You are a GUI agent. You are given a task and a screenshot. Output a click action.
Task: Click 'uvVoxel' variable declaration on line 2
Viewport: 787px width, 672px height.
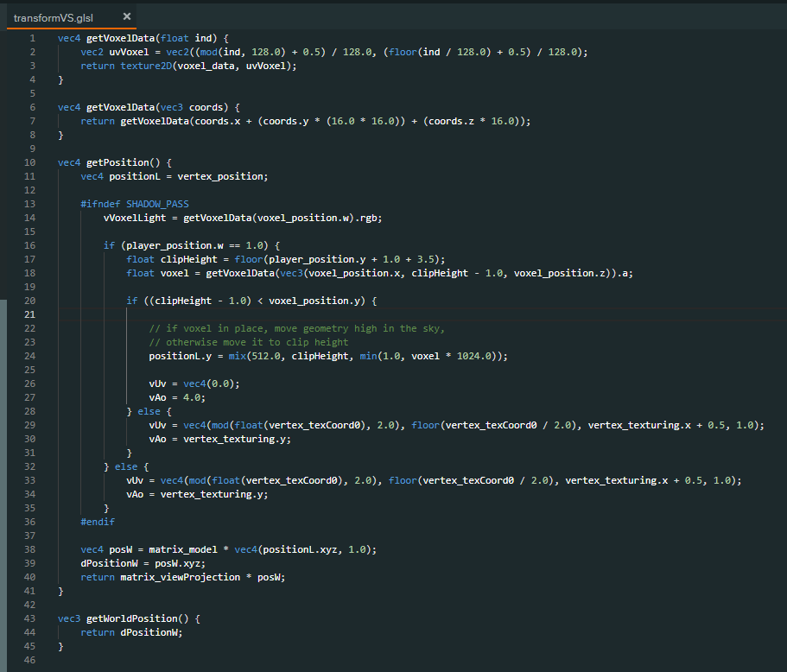(129, 52)
